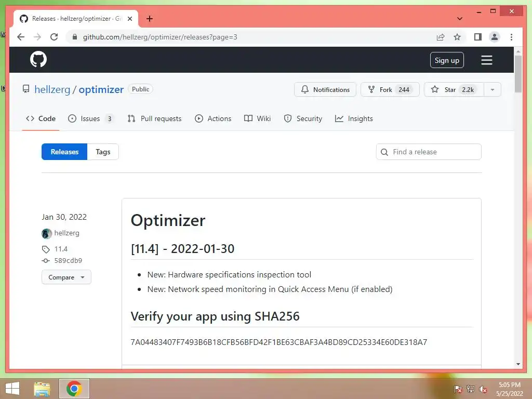Click the Hardware specifications inspection tool bullet
The image size is (532, 399).
(229, 274)
